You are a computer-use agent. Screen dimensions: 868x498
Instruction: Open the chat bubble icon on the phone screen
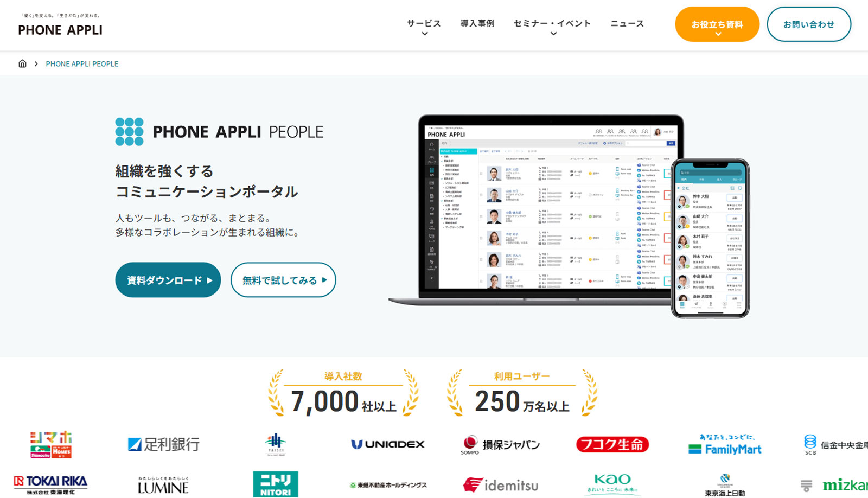click(x=741, y=188)
